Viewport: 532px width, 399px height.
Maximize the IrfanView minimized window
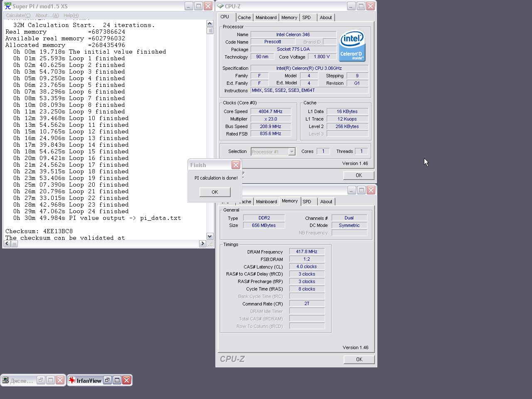117,380
